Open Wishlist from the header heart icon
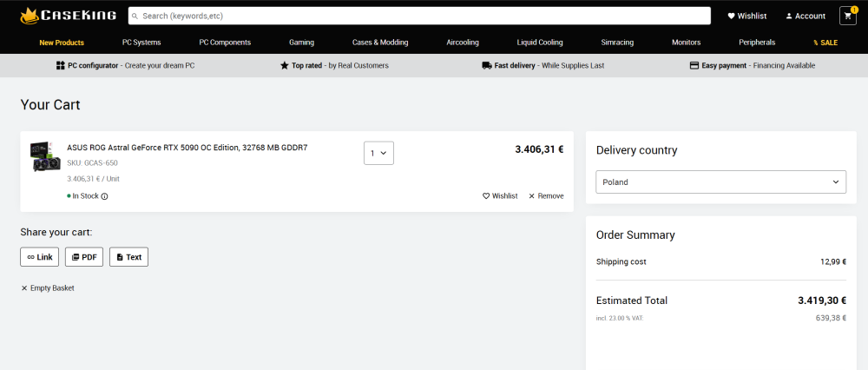 [746, 16]
